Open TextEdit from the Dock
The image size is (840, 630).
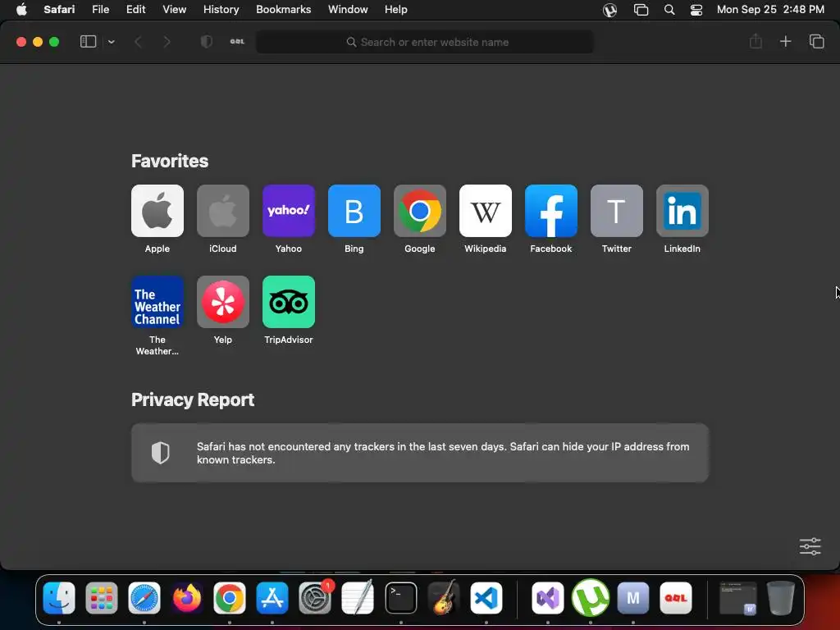tap(358, 597)
